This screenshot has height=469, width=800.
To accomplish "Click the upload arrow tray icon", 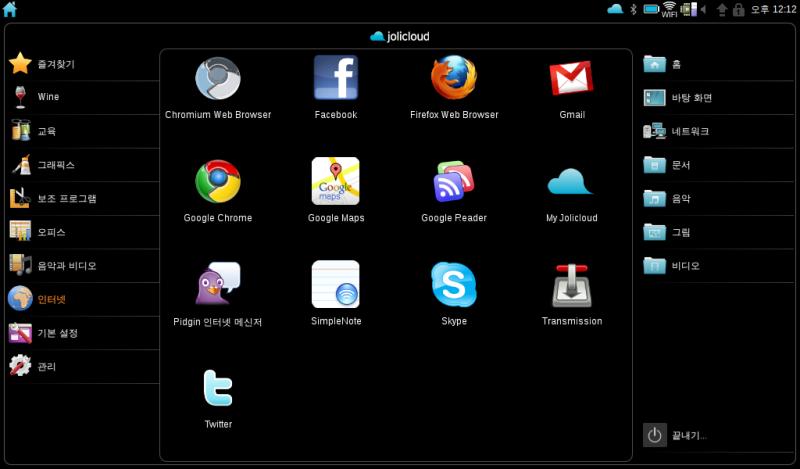I will pyautogui.click(x=722, y=9).
